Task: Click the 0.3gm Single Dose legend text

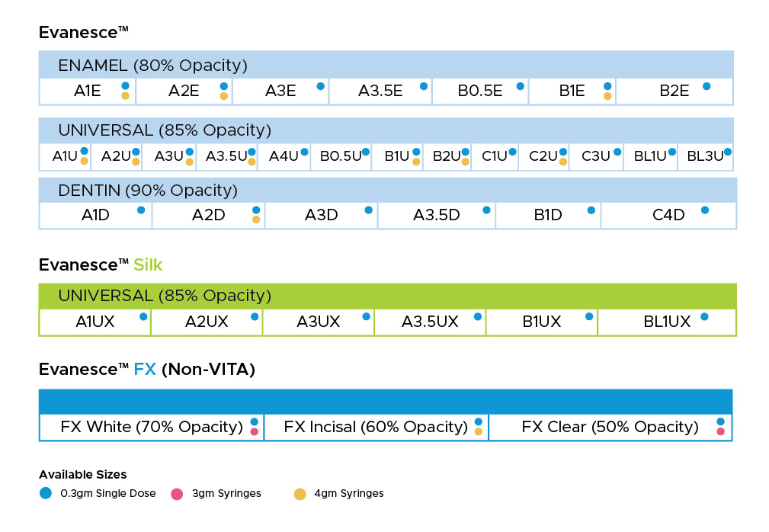Action: (108, 493)
